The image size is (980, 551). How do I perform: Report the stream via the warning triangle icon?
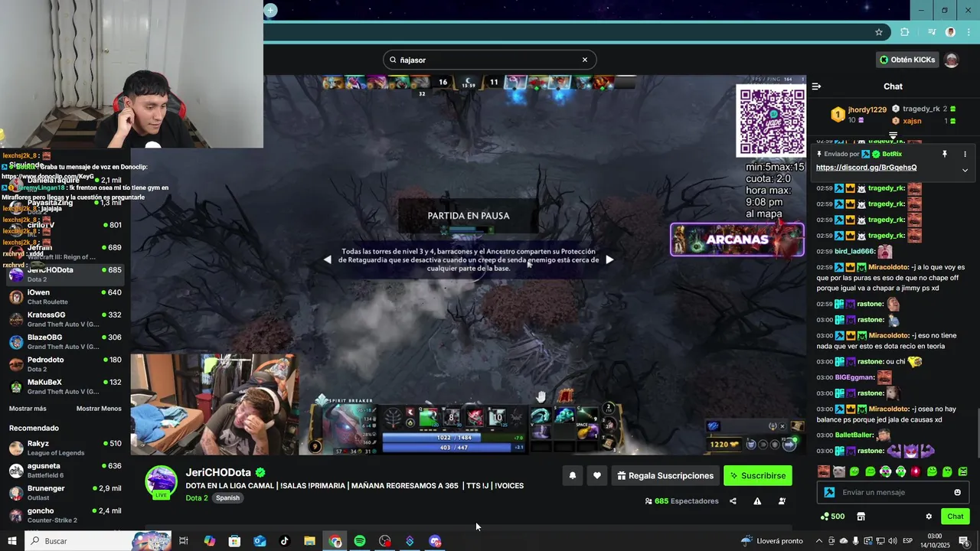click(757, 501)
